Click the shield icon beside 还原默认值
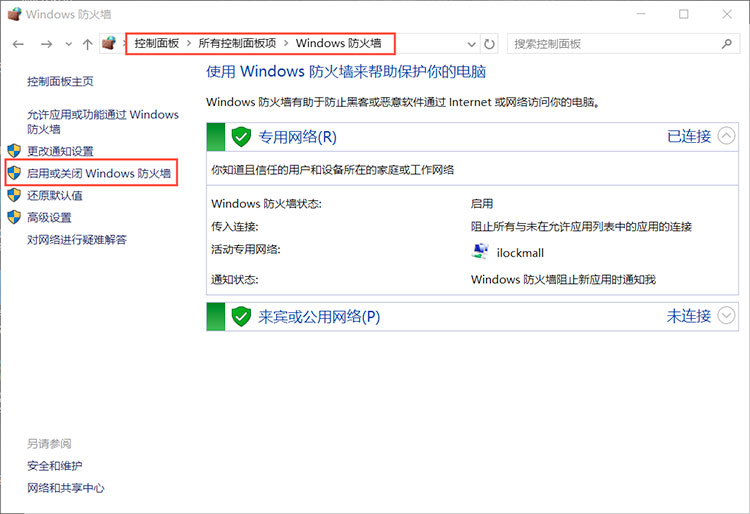The image size is (750, 514). pos(14,195)
